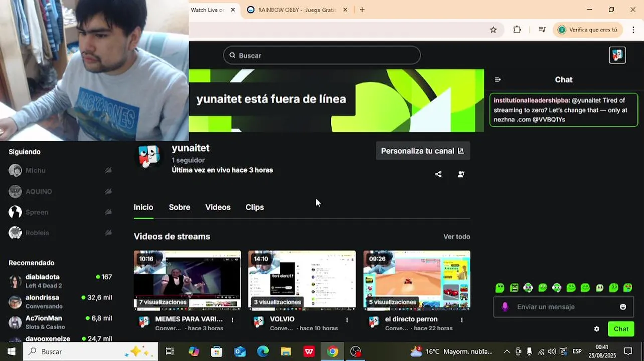Click the Windows Start button
Viewport: 644px width, 361px height.
[x=11, y=352]
